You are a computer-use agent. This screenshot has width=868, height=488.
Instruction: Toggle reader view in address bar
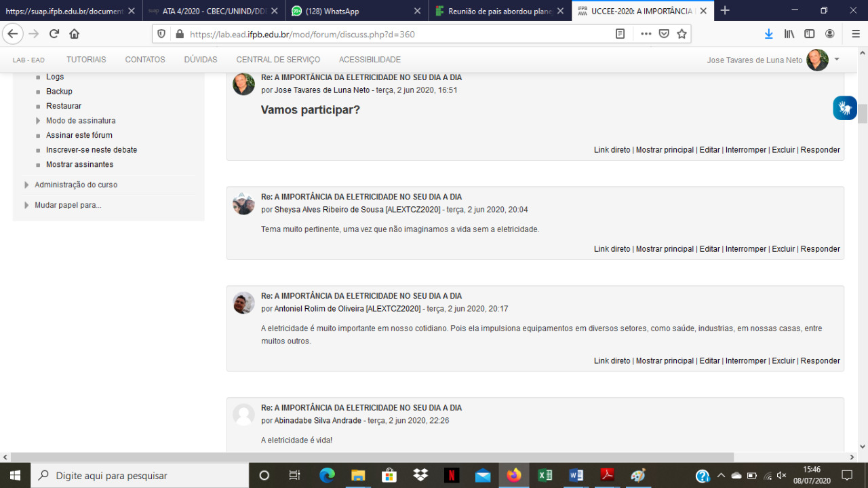pos(620,34)
